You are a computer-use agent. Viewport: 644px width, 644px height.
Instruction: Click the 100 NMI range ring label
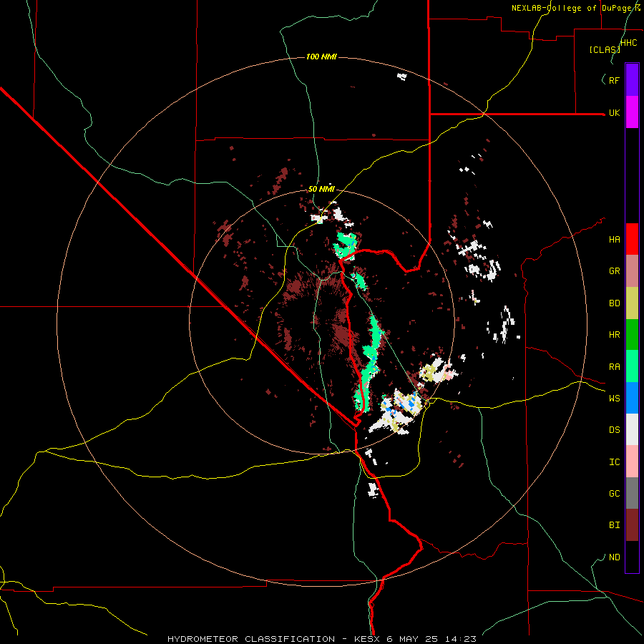click(x=321, y=57)
